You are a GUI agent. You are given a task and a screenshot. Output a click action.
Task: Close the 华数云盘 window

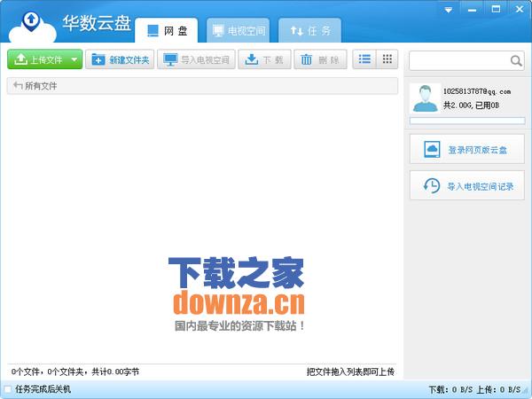[x=520, y=9]
